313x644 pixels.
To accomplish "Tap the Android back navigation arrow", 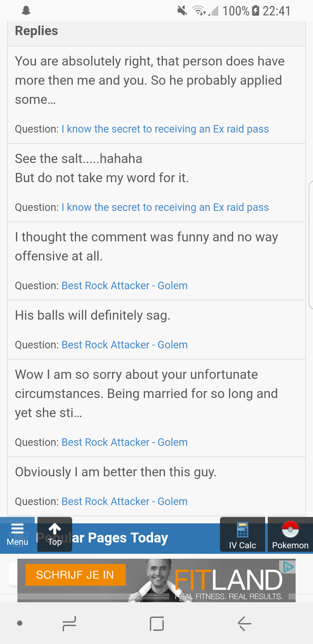I will 244,623.
